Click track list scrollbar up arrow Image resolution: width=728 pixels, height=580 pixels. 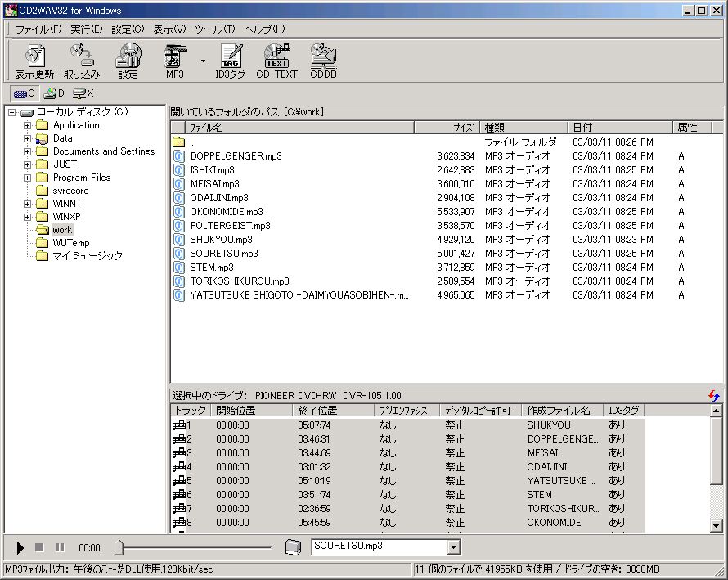click(716, 411)
